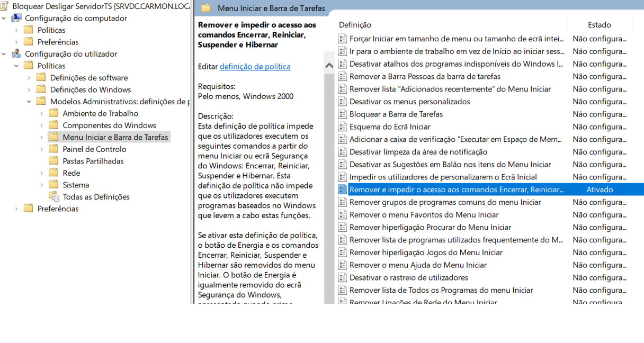
Task: Open the "definição de política" link
Action: [255, 66]
